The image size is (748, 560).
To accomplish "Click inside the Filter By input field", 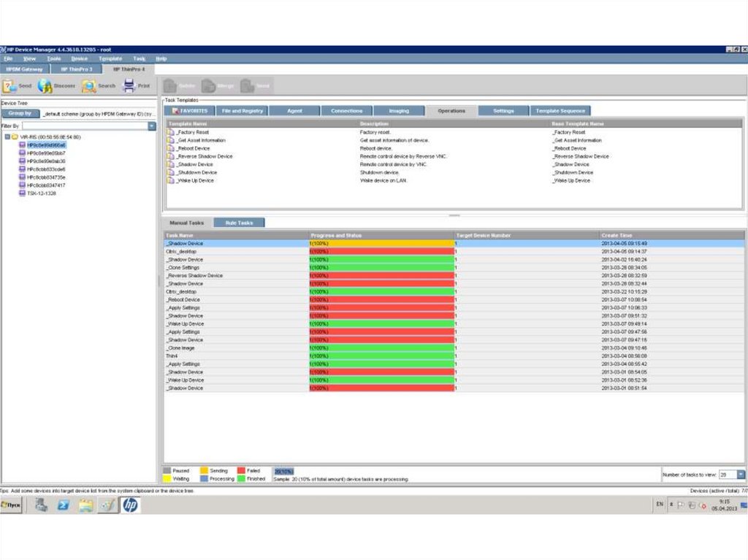I will pos(85,126).
